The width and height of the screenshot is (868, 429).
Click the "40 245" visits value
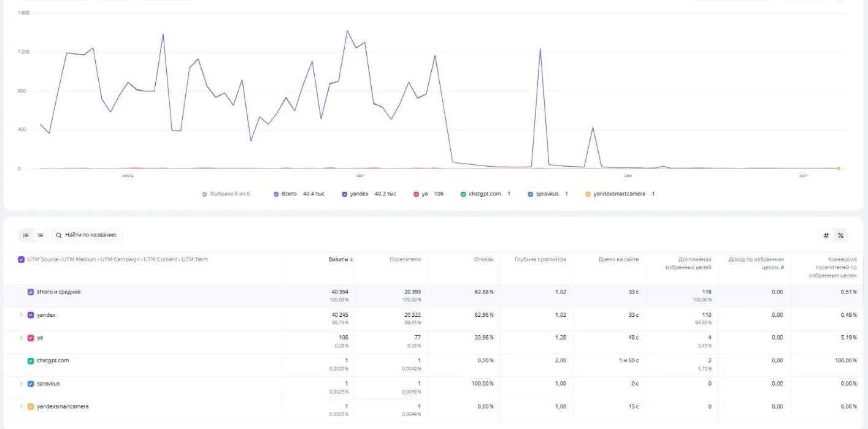point(339,315)
